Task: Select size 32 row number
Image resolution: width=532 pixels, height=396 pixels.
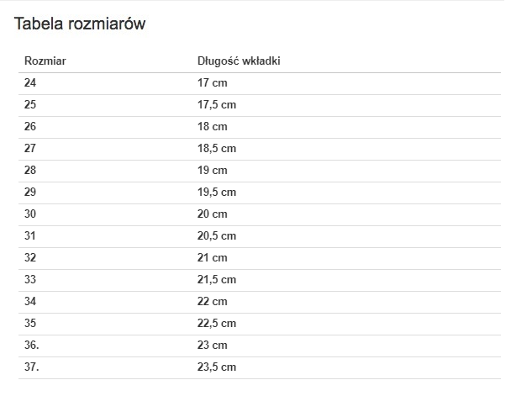Action: coord(31,258)
